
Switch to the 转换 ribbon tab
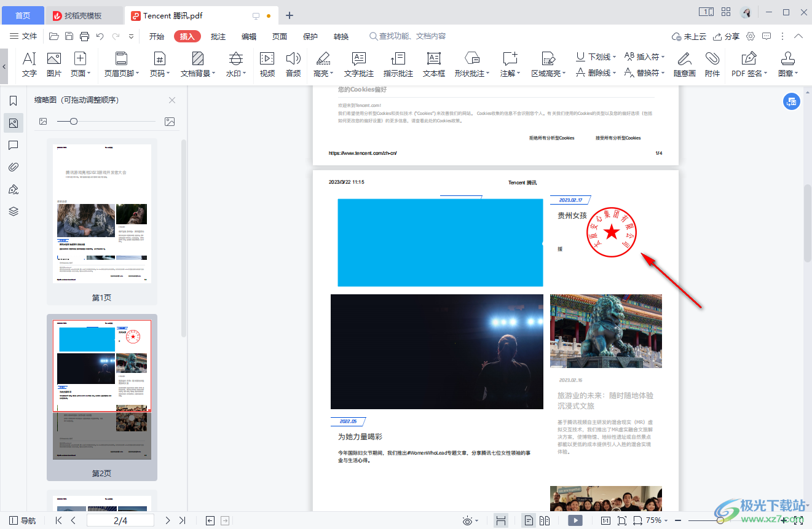point(341,36)
